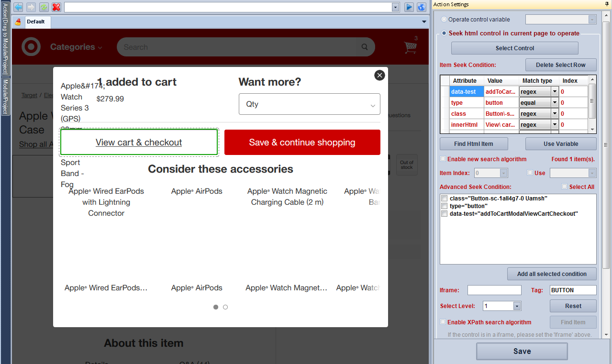Click the globe browser icon in toolbar

422,7
